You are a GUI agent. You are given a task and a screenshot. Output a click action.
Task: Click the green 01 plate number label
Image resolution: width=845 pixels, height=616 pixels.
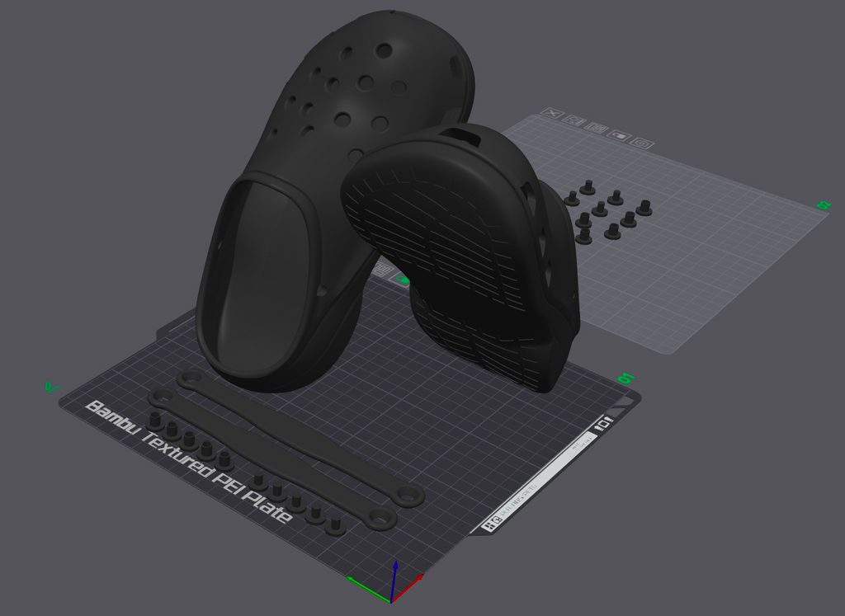tap(626, 378)
